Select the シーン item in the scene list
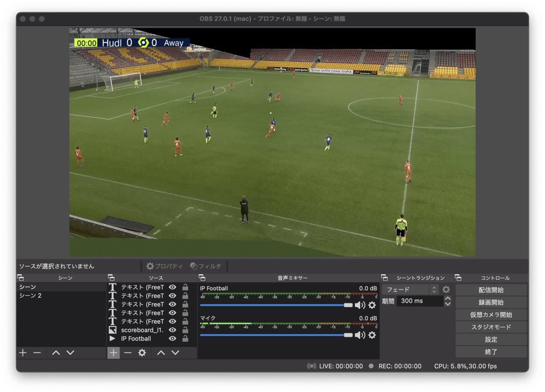This screenshot has height=392, width=545. [x=61, y=287]
